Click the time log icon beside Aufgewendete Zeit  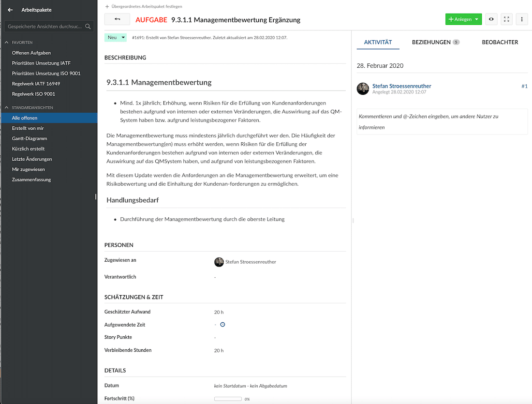click(x=222, y=325)
